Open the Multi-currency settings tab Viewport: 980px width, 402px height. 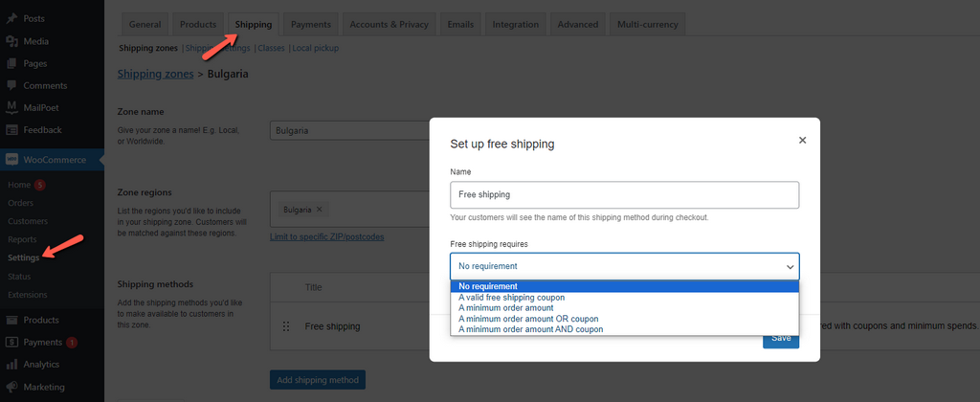(x=647, y=24)
